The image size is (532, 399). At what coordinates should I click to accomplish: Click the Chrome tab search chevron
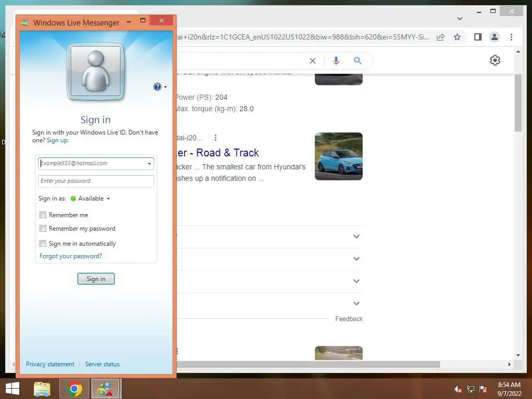[460, 19]
